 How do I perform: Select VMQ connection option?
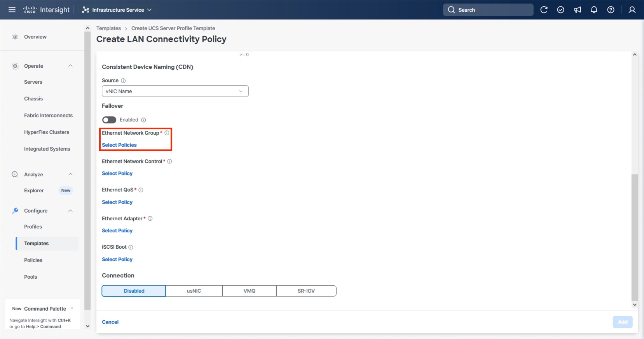[x=250, y=291]
